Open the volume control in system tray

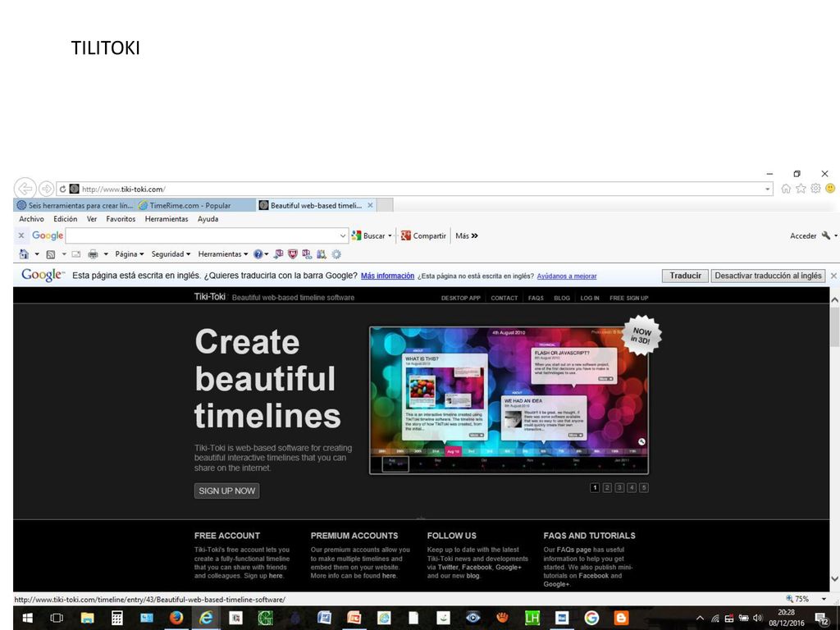757,618
